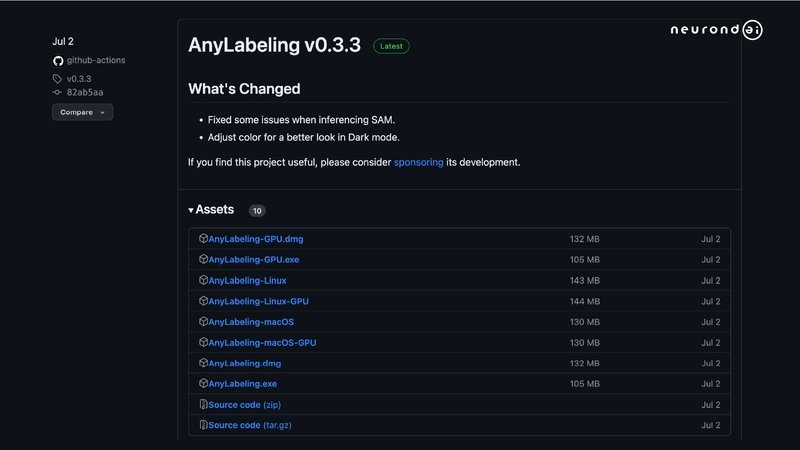Click the 143 MB size of AnyLabeling-Linux

[585, 281]
